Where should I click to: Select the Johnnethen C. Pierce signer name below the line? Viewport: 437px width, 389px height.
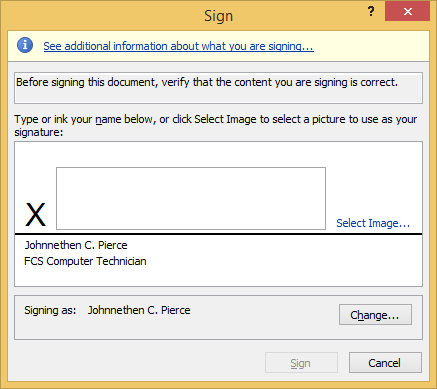(x=76, y=245)
